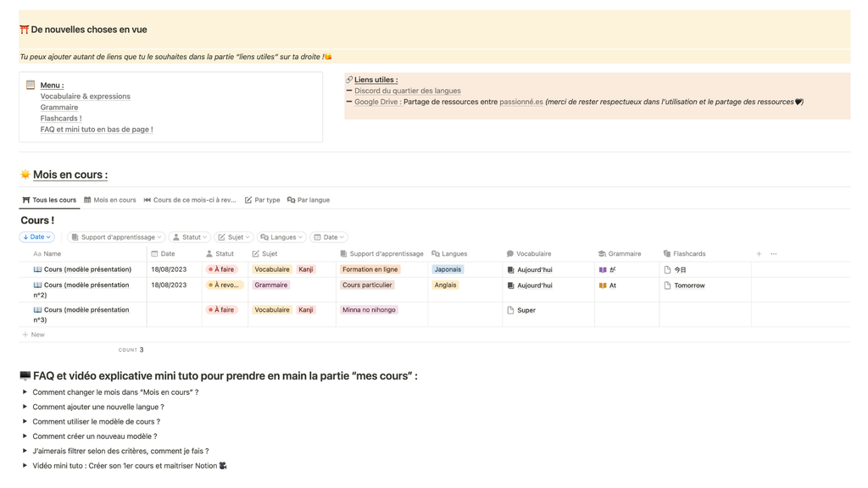This screenshot has width=868, height=488.
Task: Click the plus icon to add a column
Action: [759, 254]
